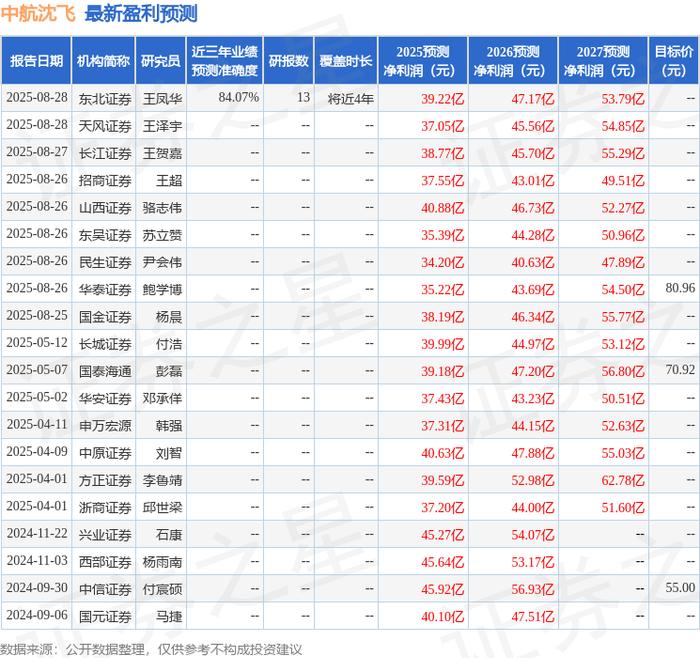Click 56.93亿 forecast value
Image resolution: width=700 pixels, height=658 pixels.
533,589
